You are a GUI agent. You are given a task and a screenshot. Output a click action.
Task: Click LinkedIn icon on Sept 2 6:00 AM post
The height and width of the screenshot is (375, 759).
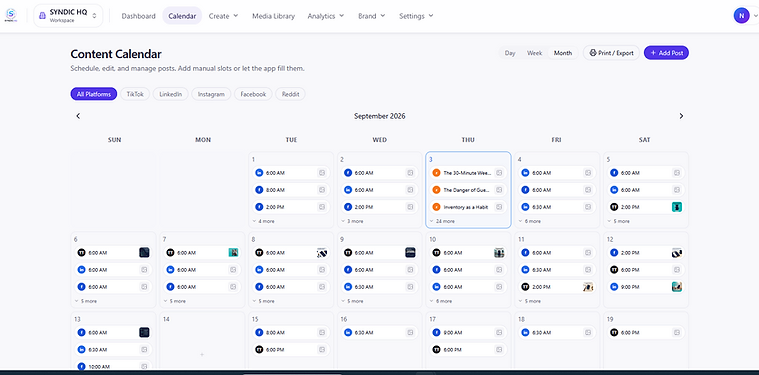click(x=348, y=190)
